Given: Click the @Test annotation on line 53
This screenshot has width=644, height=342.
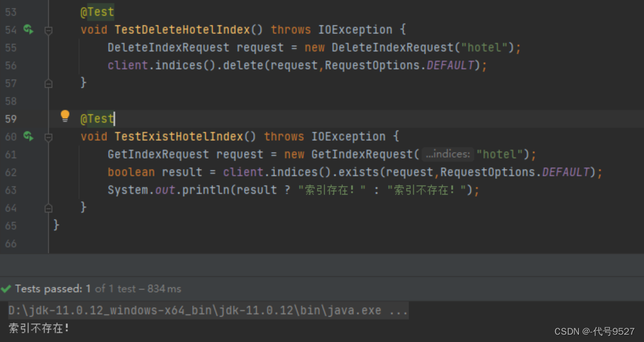Looking at the screenshot, I should tap(97, 12).
